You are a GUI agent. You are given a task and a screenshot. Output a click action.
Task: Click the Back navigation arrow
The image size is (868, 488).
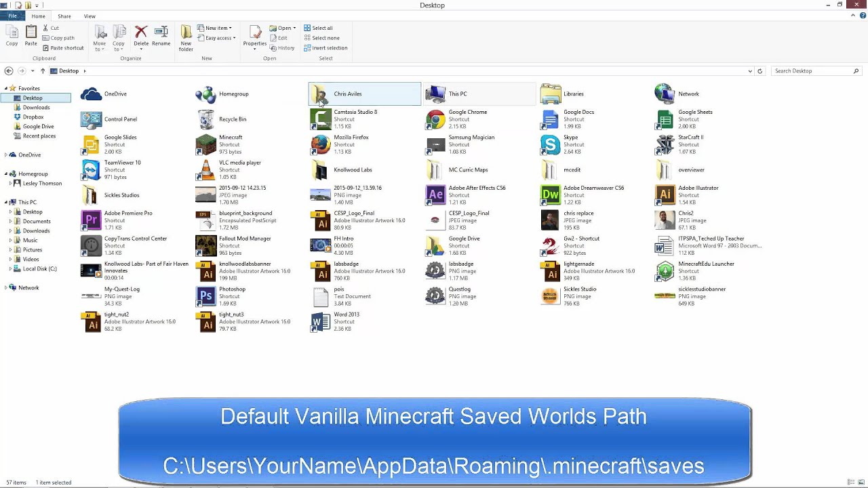9,71
